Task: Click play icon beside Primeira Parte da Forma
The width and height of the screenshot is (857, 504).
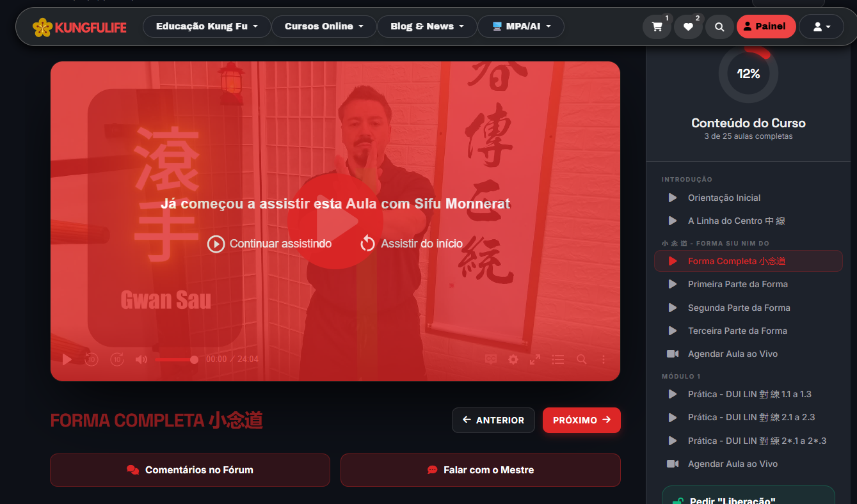Action: (x=673, y=284)
